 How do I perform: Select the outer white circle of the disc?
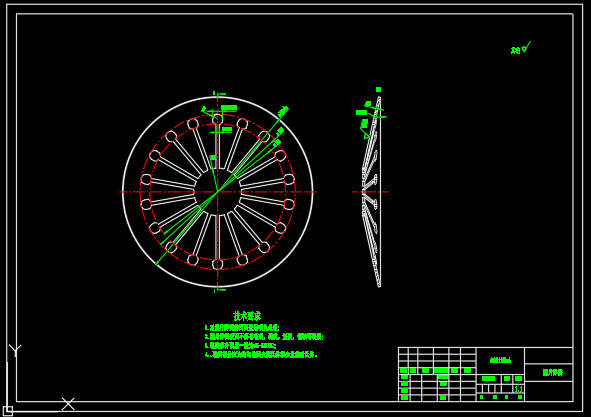pos(217,192)
